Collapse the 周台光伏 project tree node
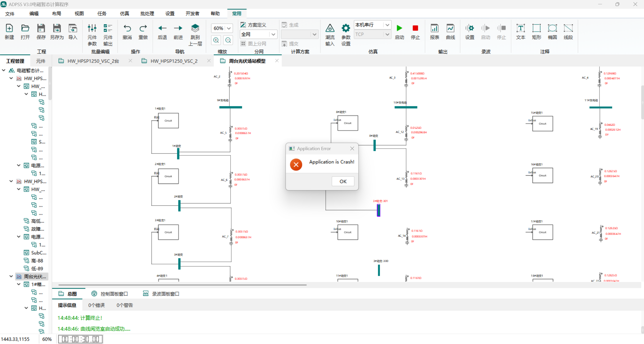This screenshot has height=344, width=644. [11, 276]
